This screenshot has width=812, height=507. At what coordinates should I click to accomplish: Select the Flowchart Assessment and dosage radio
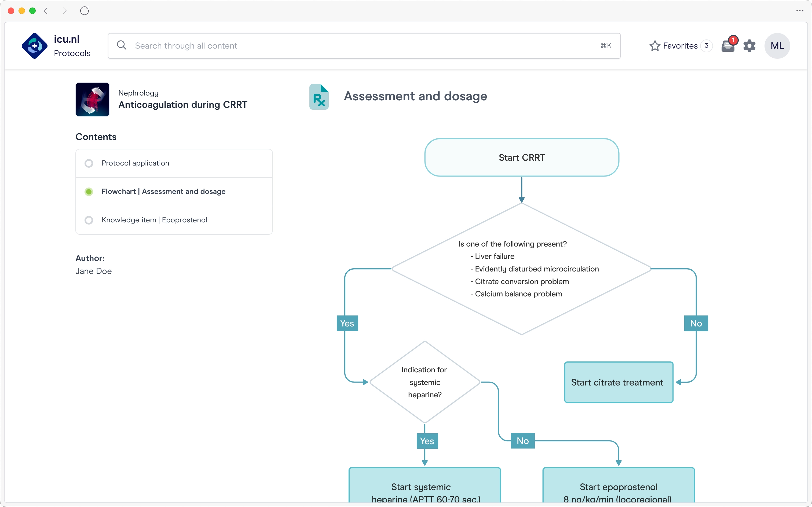tap(89, 192)
